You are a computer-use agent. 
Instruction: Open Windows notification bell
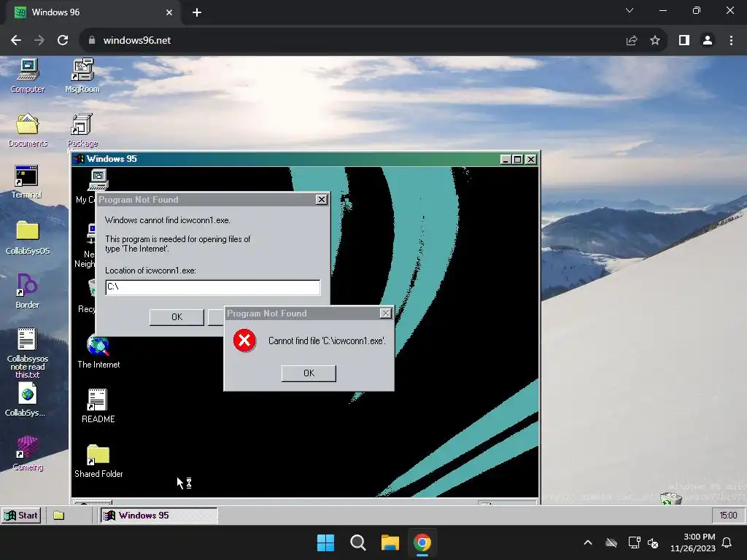click(x=727, y=542)
